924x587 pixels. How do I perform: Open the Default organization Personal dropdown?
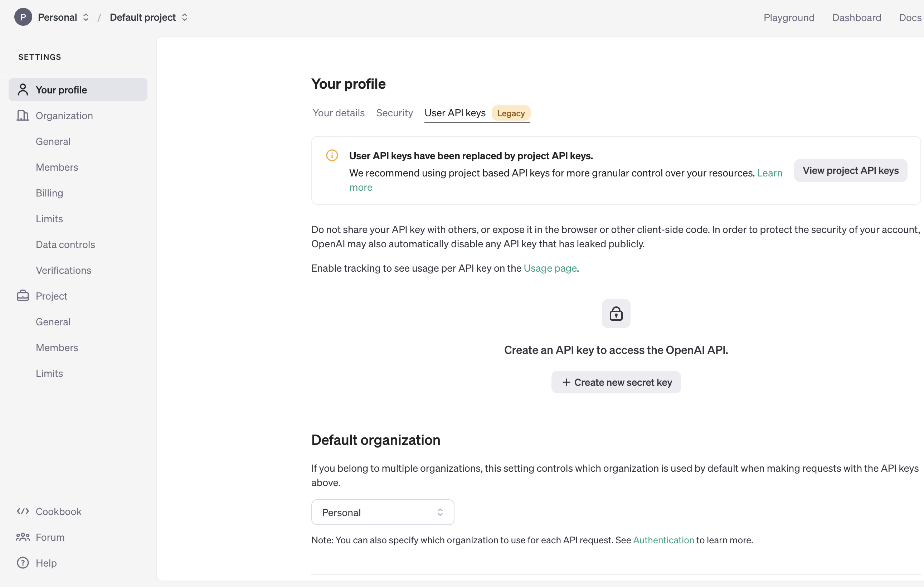382,512
